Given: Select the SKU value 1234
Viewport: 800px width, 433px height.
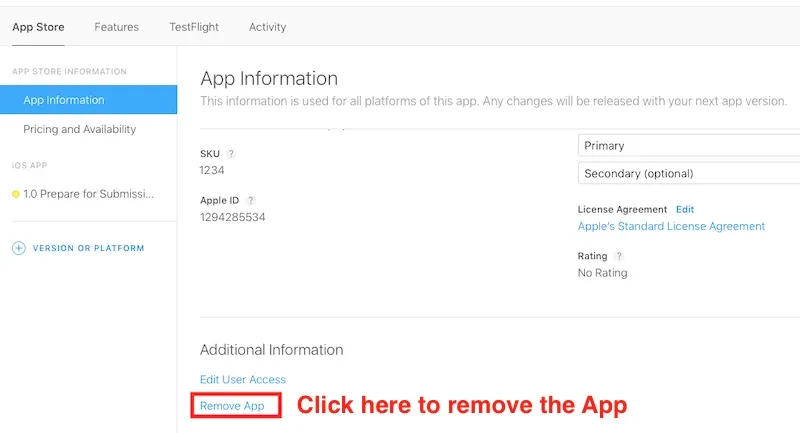Looking at the screenshot, I should pos(212,170).
